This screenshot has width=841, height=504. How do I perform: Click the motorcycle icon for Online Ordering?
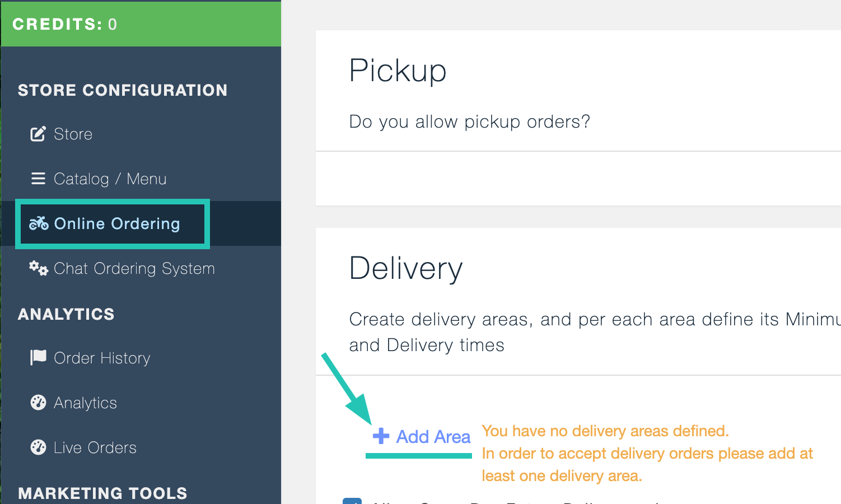(x=39, y=223)
